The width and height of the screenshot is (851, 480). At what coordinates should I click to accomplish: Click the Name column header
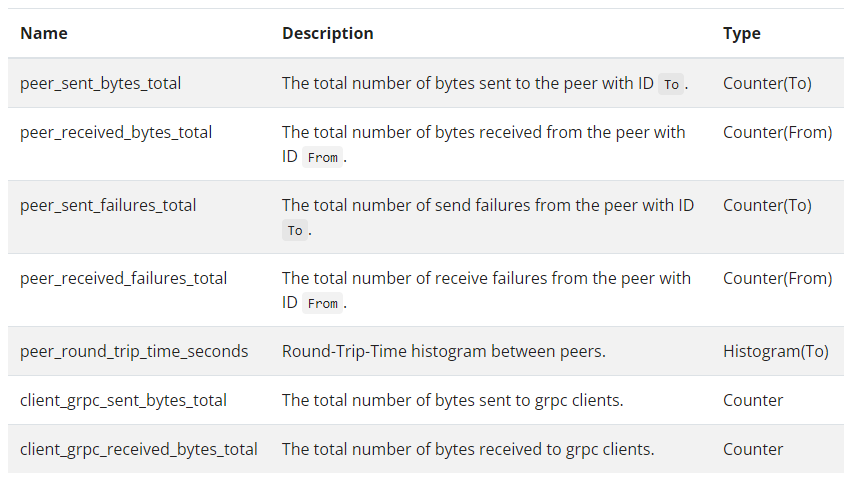tap(44, 33)
